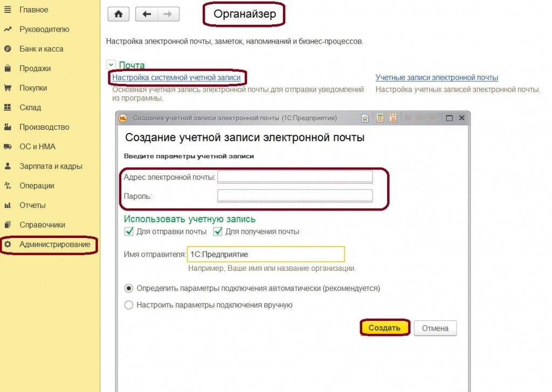The height and width of the screenshot is (392, 552).
Task: Open Учетные записи электронной почты link
Action: pyautogui.click(x=437, y=78)
